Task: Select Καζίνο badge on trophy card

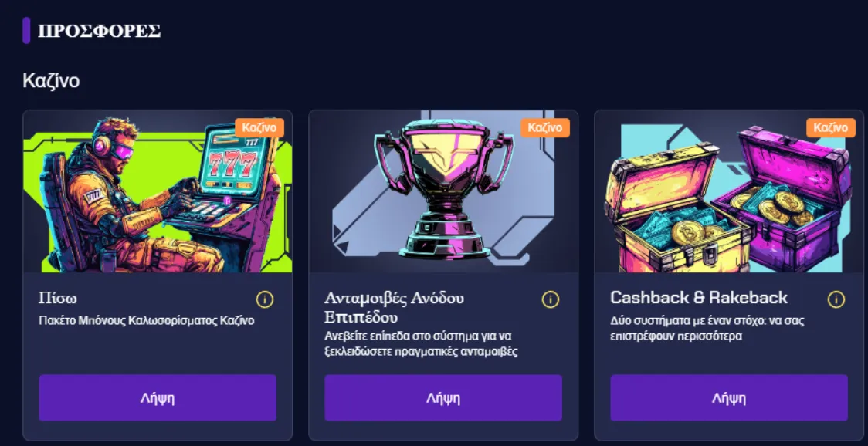Action: 544,128
